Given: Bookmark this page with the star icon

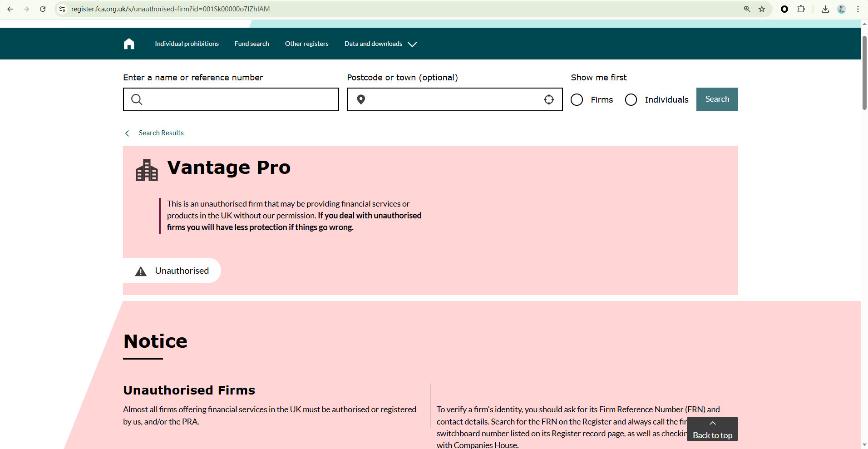Looking at the screenshot, I should pos(762,9).
